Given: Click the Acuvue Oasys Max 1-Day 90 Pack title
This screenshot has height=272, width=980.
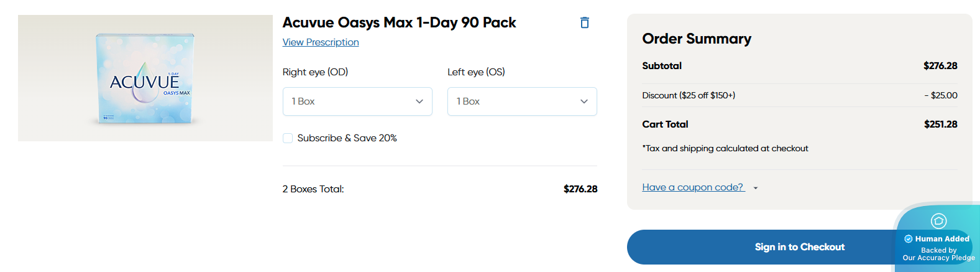Looking at the screenshot, I should [x=399, y=23].
